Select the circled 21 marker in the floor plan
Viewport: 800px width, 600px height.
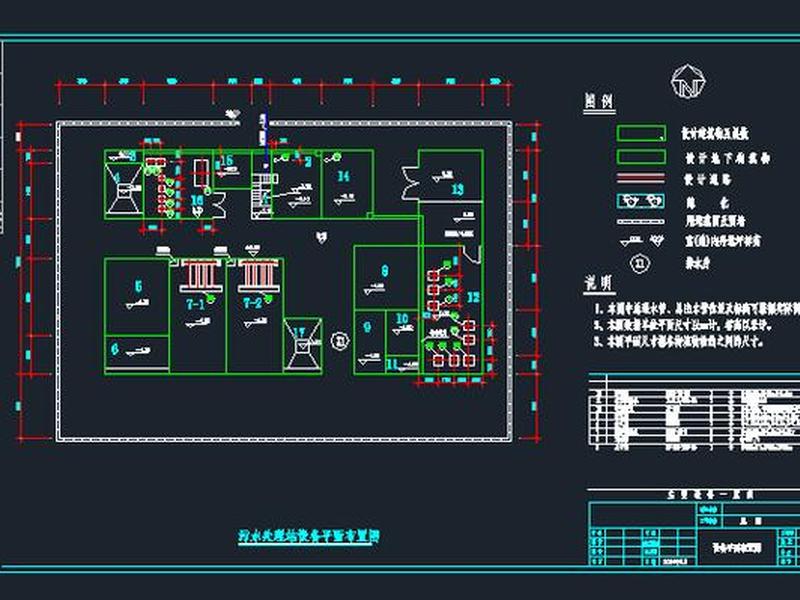[340, 341]
